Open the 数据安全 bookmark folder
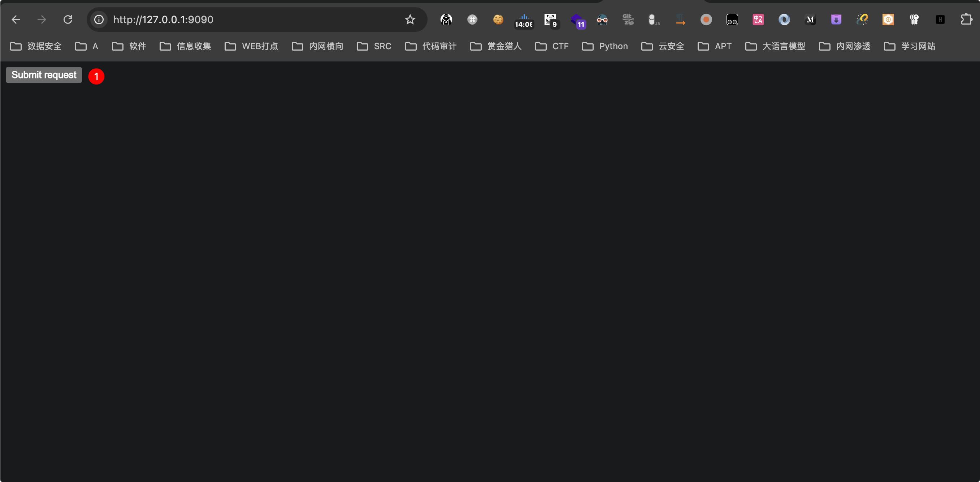 pyautogui.click(x=36, y=46)
